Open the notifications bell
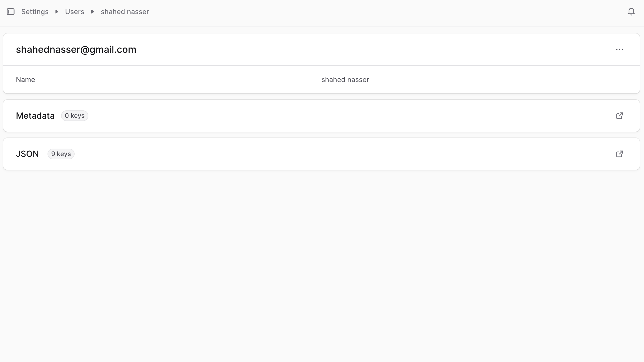Image resolution: width=644 pixels, height=362 pixels. click(631, 12)
